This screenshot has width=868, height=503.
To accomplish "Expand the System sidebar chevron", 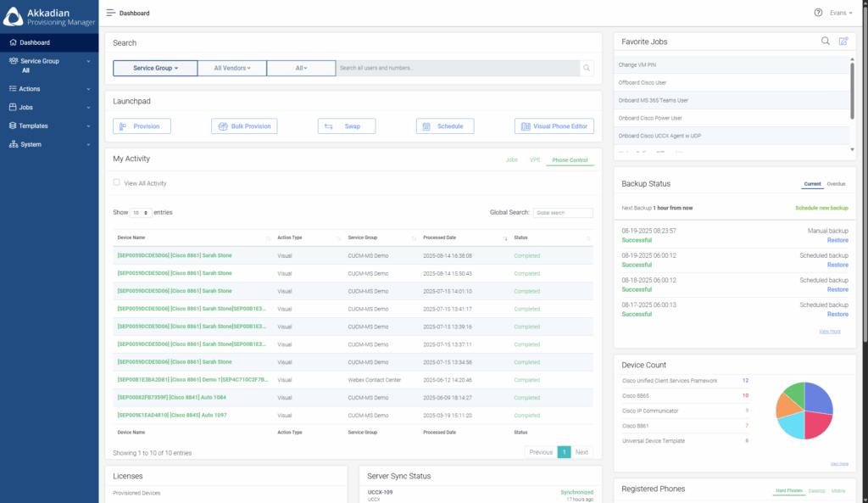I will coord(88,144).
